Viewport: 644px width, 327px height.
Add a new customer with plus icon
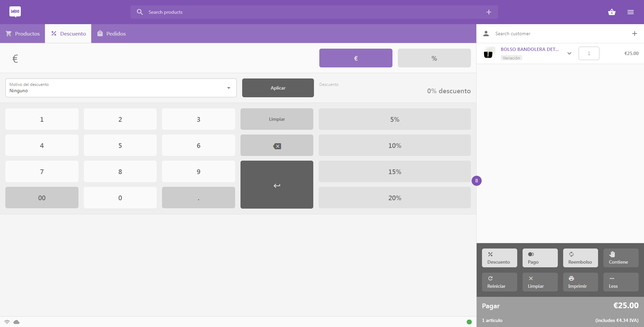[x=634, y=34]
